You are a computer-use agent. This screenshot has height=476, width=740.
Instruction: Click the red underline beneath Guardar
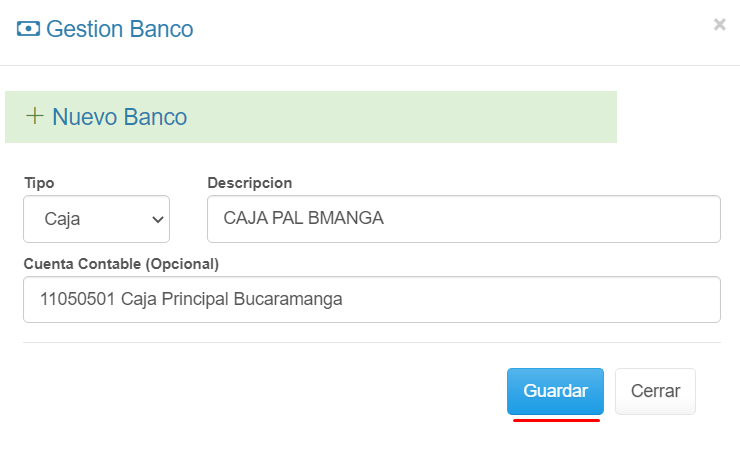556,421
